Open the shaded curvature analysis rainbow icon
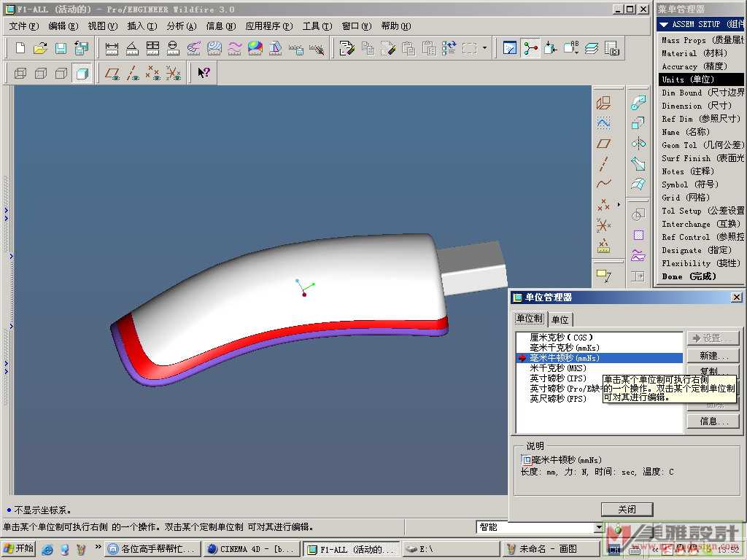Screen dimensions: 747x560 [255, 48]
